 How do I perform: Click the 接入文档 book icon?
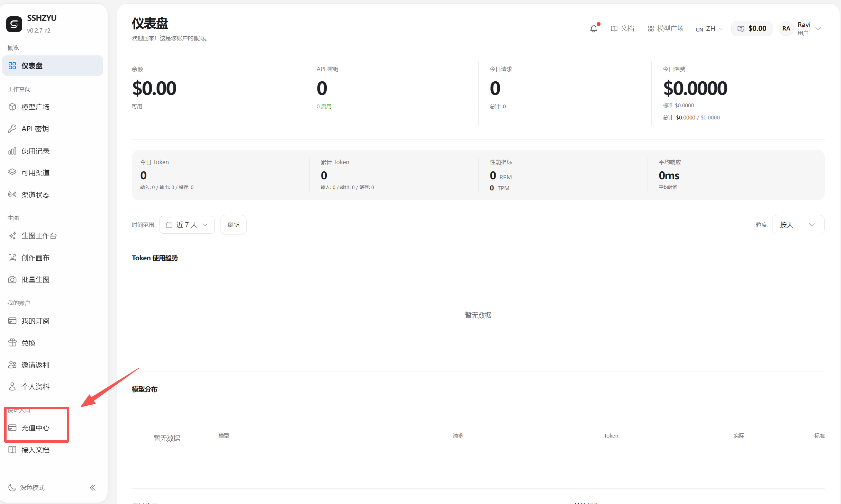(x=12, y=450)
